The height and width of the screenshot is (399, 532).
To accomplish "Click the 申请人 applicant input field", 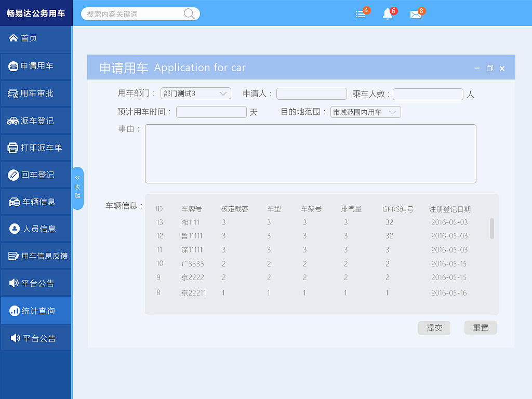I will (x=311, y=94).
